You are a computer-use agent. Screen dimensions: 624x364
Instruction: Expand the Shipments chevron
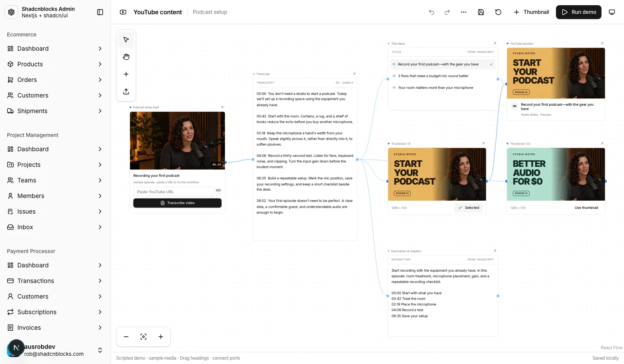pyautogui.click(x=100, y=111)
